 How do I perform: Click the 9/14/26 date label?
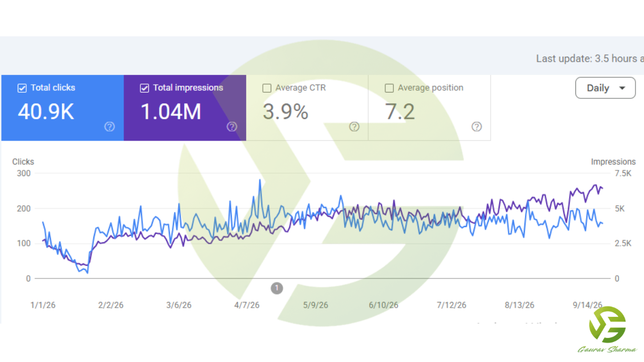pos(587,305)
